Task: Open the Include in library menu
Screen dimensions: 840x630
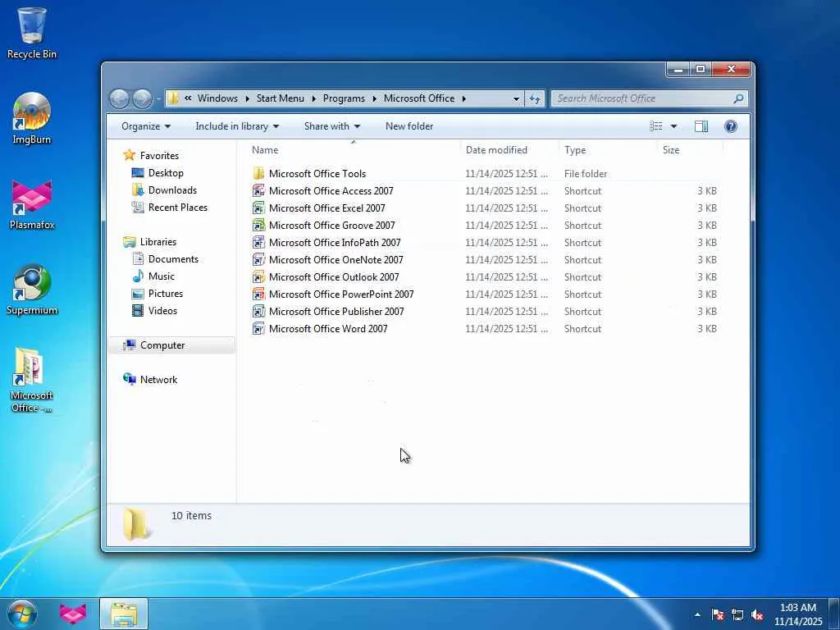Action: (x=237, y=126)
